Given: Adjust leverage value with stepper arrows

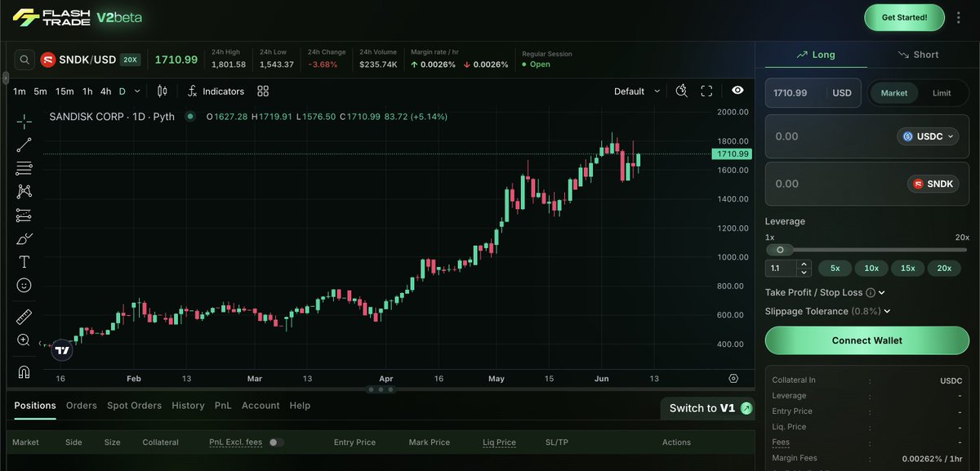Looking at the screenshot, I should (804, 268).
